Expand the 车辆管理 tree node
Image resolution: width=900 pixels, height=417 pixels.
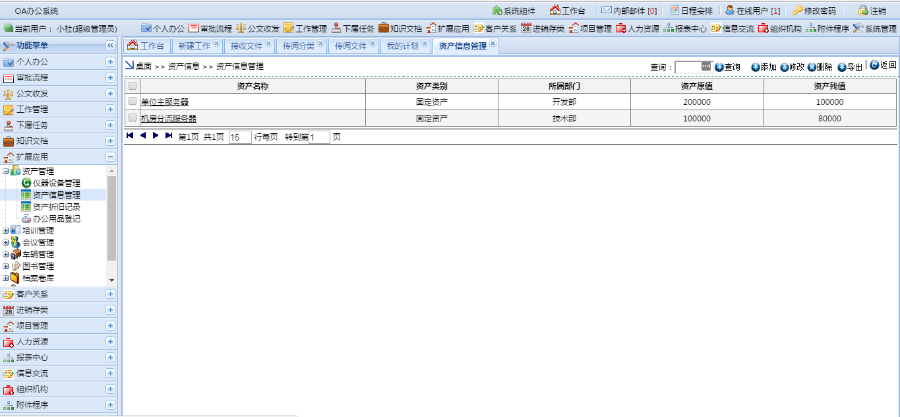6,255
